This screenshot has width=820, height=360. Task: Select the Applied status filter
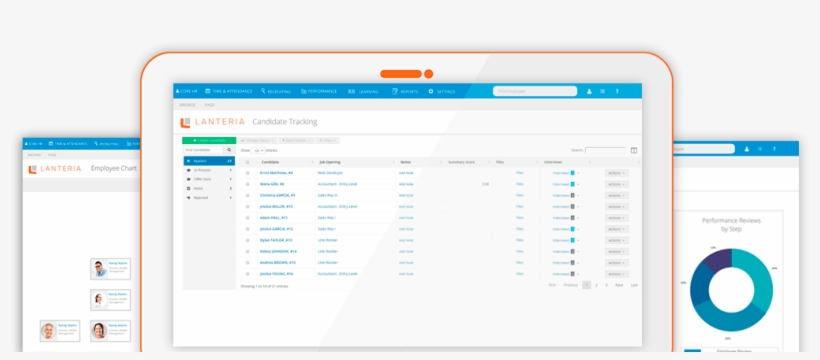click(x=209, y=161)
